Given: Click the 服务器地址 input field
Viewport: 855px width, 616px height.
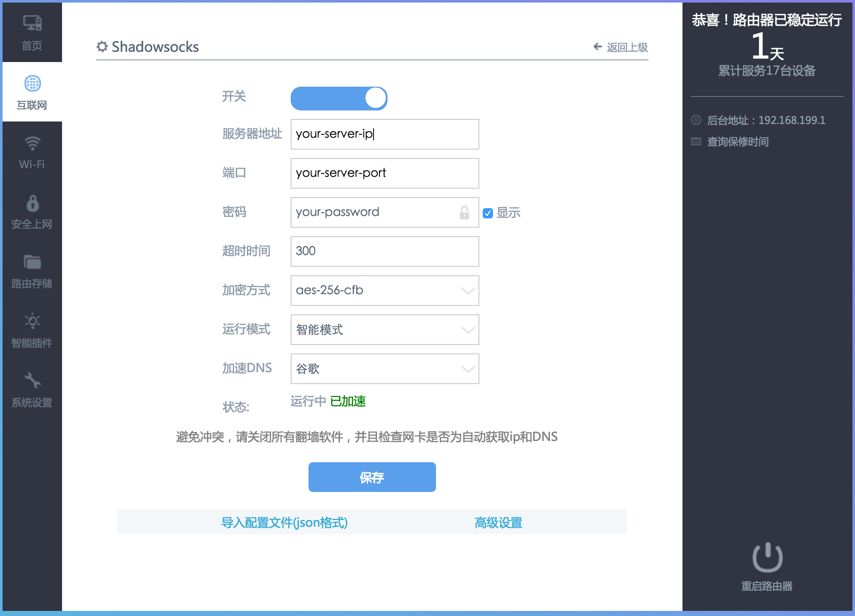Looking at the screenshot, I should pos(385,134).
